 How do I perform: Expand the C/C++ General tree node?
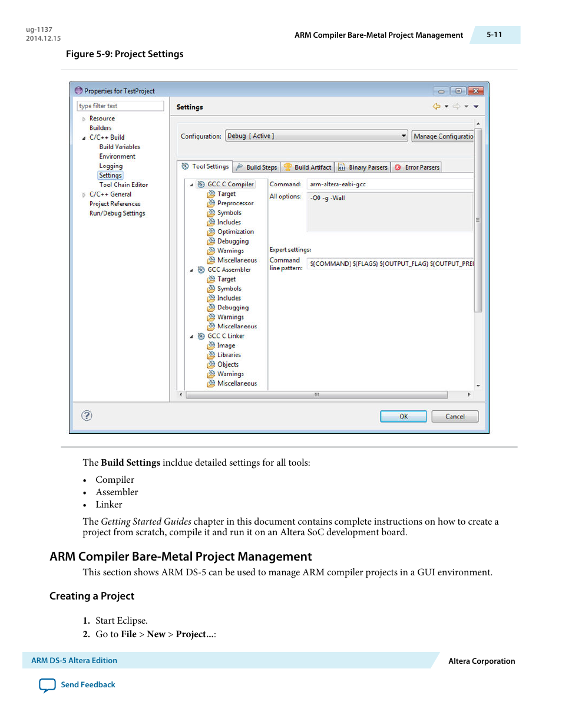pos(84,195)
